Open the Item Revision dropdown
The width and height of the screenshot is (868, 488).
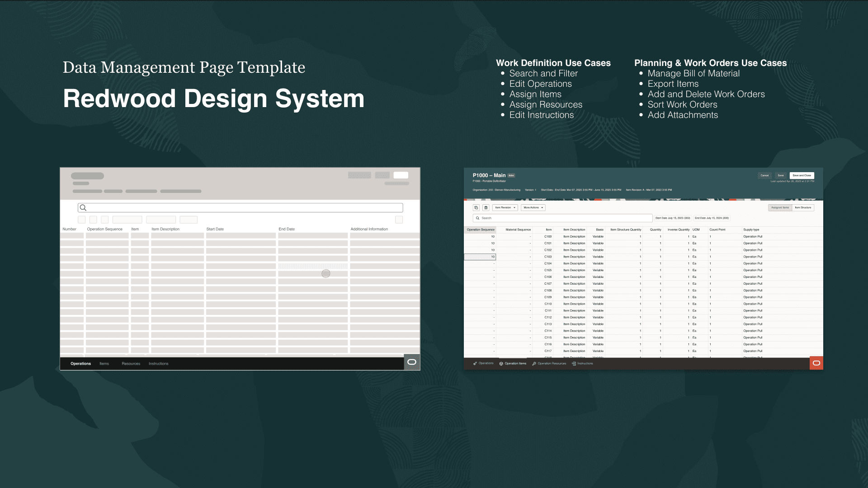(x=505, y=208)
